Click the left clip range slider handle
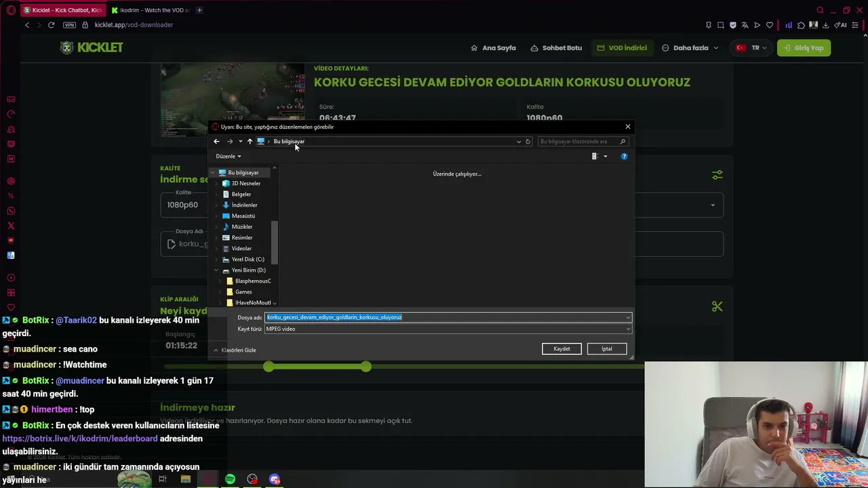 [x=269, y=367]
